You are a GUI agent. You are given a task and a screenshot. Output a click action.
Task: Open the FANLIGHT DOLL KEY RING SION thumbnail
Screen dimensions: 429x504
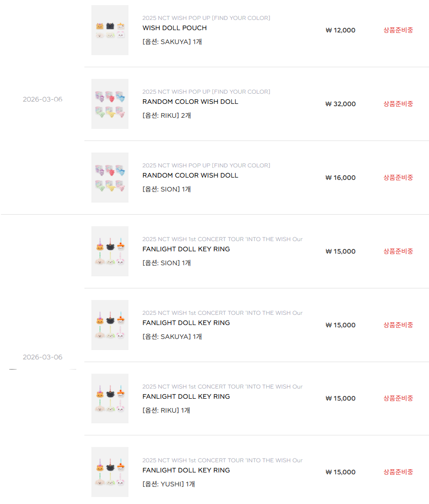(x=110, y=251)
